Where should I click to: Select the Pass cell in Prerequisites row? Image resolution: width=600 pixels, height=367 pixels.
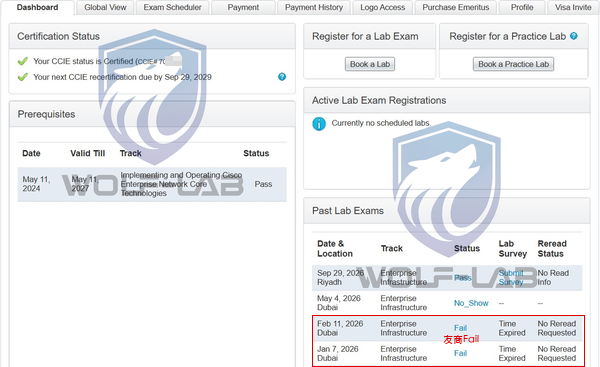pyautogui.click(x=263, y=184)
